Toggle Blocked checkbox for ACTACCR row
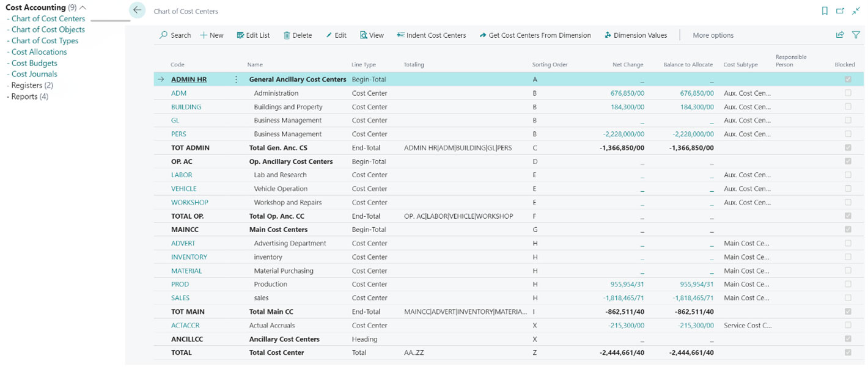The height and width of the screenshot is (369, 868). pos(847,325)
